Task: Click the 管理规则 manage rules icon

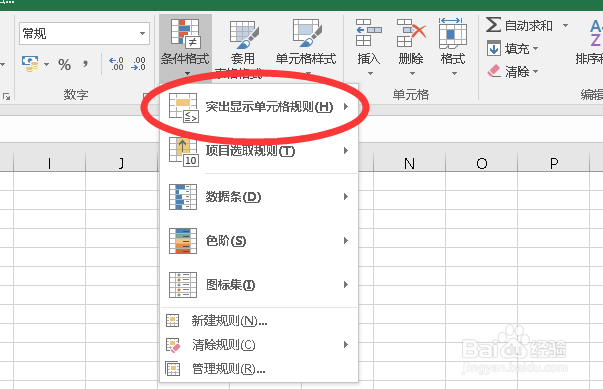Action: coord(172,368)
